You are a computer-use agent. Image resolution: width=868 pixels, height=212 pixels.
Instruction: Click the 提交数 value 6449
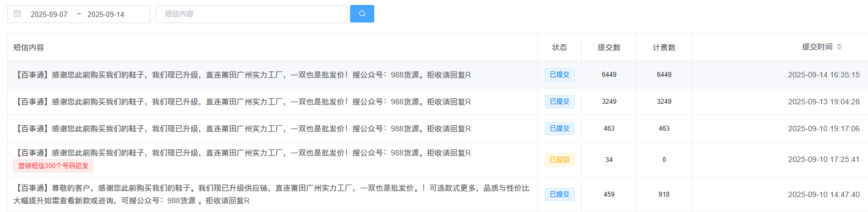pyautogui.click(x=609, y=75)
